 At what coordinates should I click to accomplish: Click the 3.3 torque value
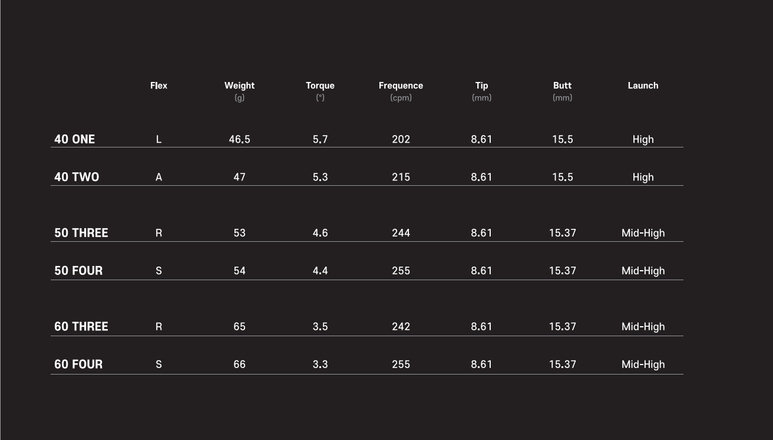(x=320, y=365)
